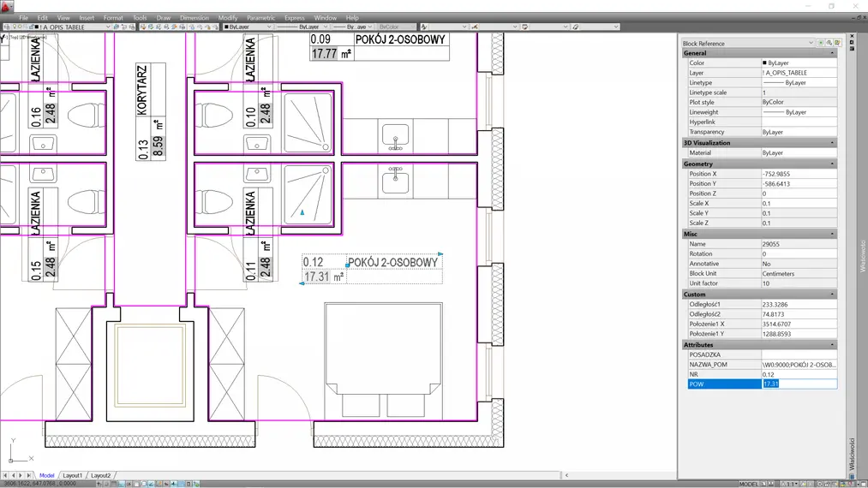Click the Położenie1 X value 3514.6707
Image resolution: width=868 pixels, height=488 pixels.
coord(799,324)
